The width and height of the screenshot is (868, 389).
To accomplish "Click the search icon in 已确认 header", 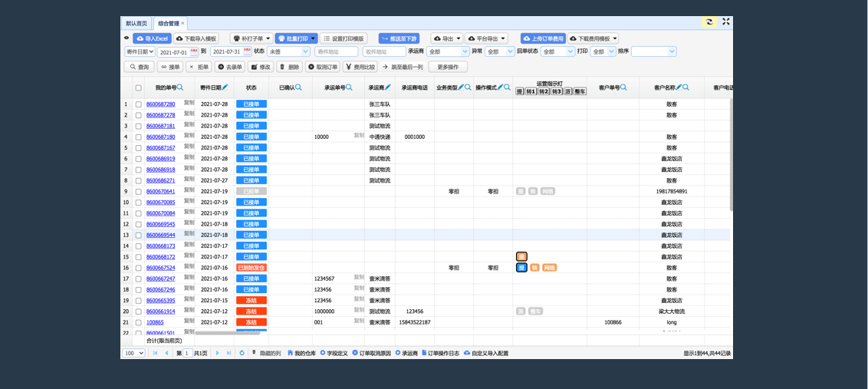I will click(x=298, y=87).
